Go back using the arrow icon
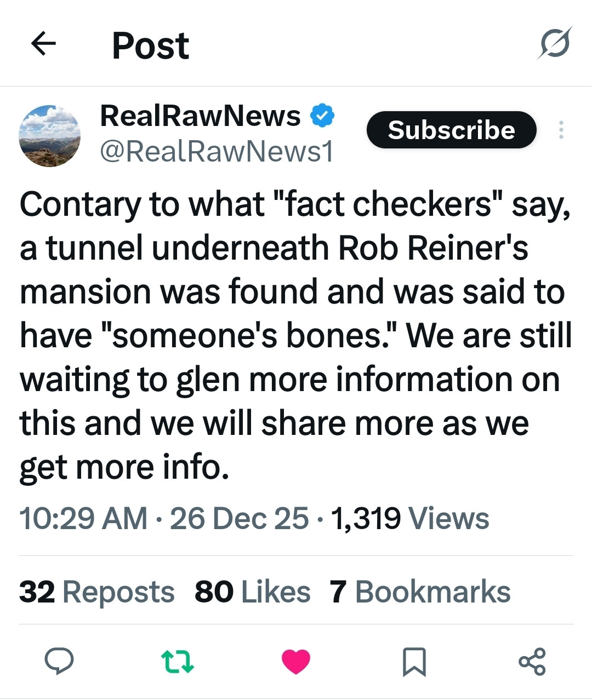Screen dimensions: 592x700 point(44,44)
